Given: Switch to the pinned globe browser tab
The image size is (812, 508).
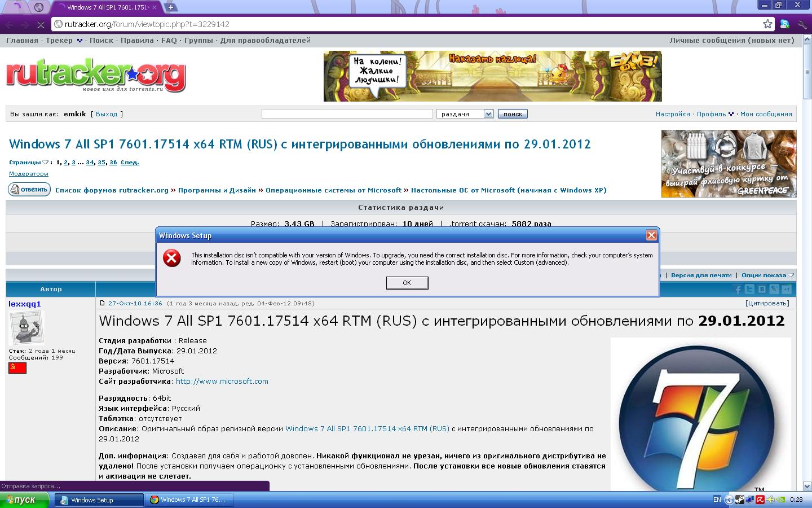Looking at the screenshot, I should [38, 7].
